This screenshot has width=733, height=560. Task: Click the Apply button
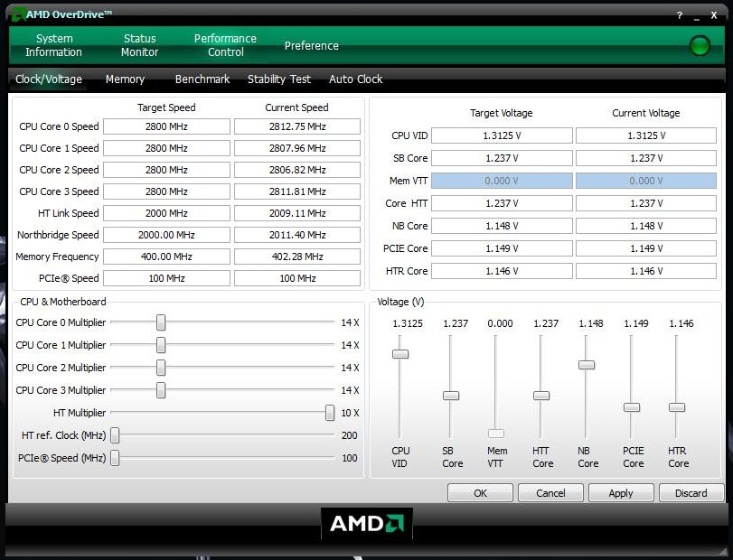(621, 493)
